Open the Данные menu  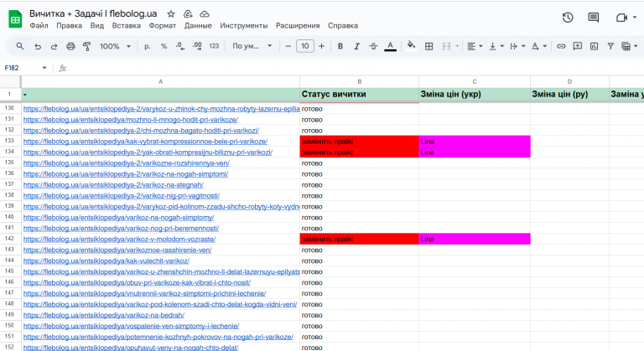pyautogui.click(x=198, y=25)
